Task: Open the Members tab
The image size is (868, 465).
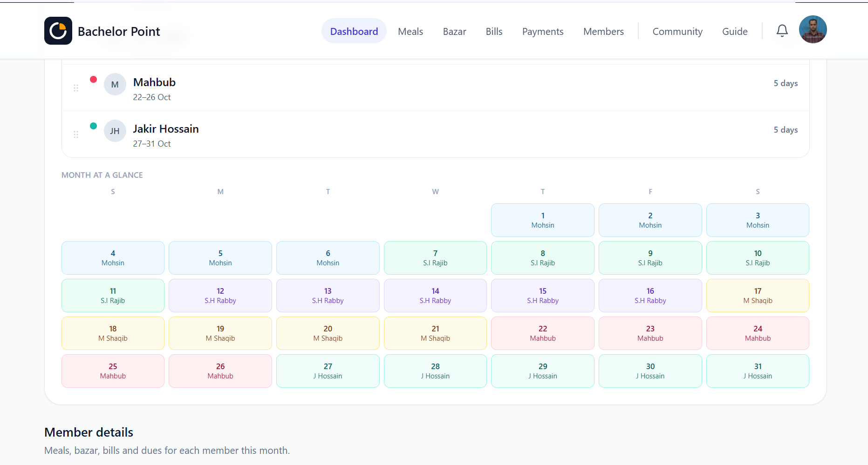Action: point(603,31)
